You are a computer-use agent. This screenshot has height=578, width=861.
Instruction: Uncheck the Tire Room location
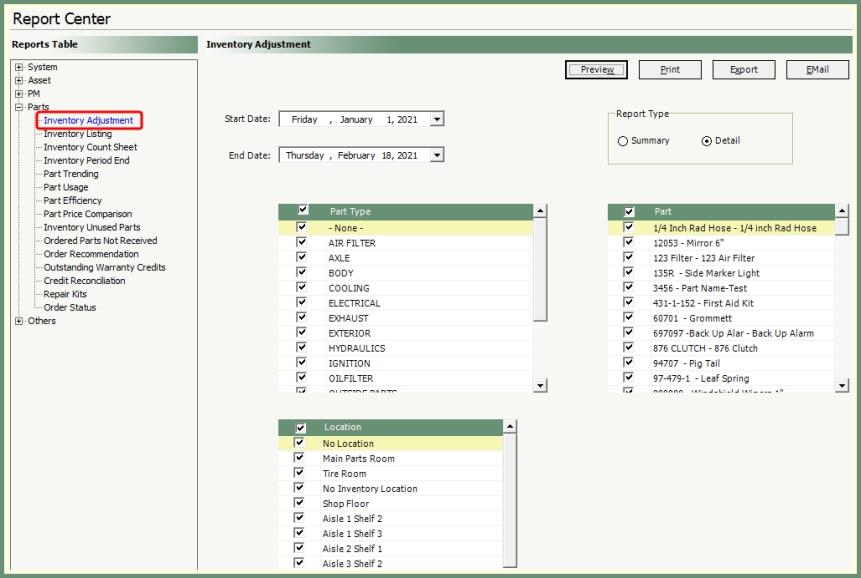[299, 473]
